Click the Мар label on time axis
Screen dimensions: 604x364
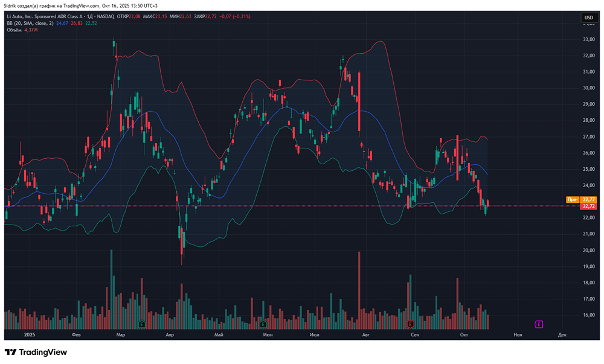tap(121, 335)
